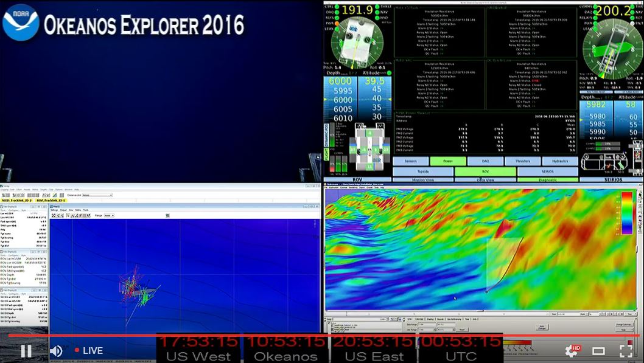Click the ROV compass heading dial
The width and height of the screenshot is (644, 363).
(x=357, y=42)
